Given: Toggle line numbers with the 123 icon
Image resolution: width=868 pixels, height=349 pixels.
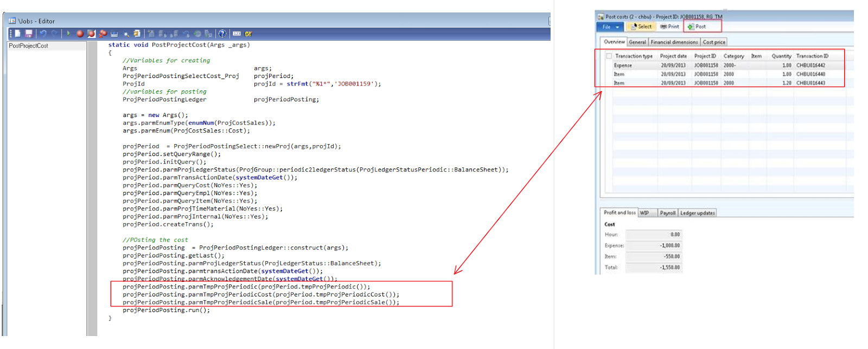Looking at the screenshot, I should tap(237, 34).
